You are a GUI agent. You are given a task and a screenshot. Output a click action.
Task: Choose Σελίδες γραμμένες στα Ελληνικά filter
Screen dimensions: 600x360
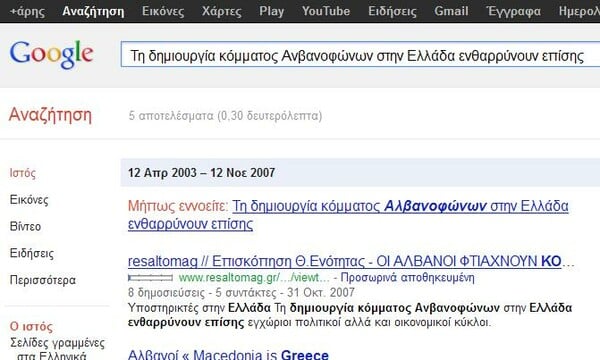[x=57, y=349]
